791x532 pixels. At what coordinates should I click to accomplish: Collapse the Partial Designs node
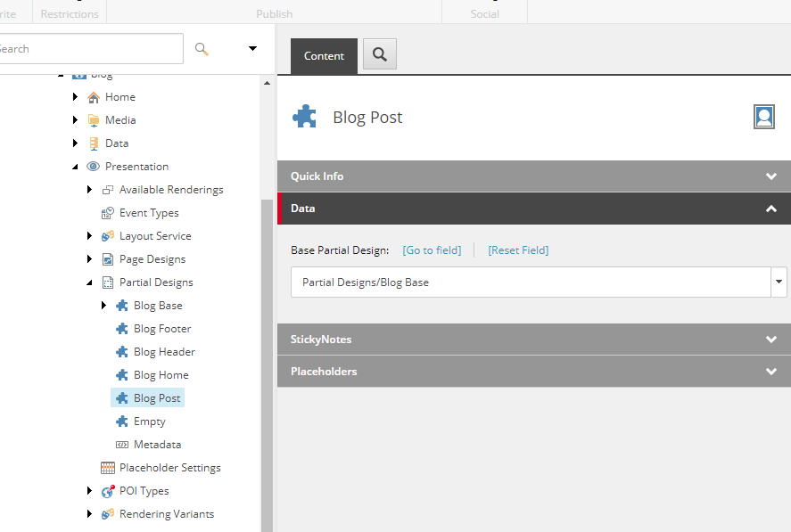[89, 282]
